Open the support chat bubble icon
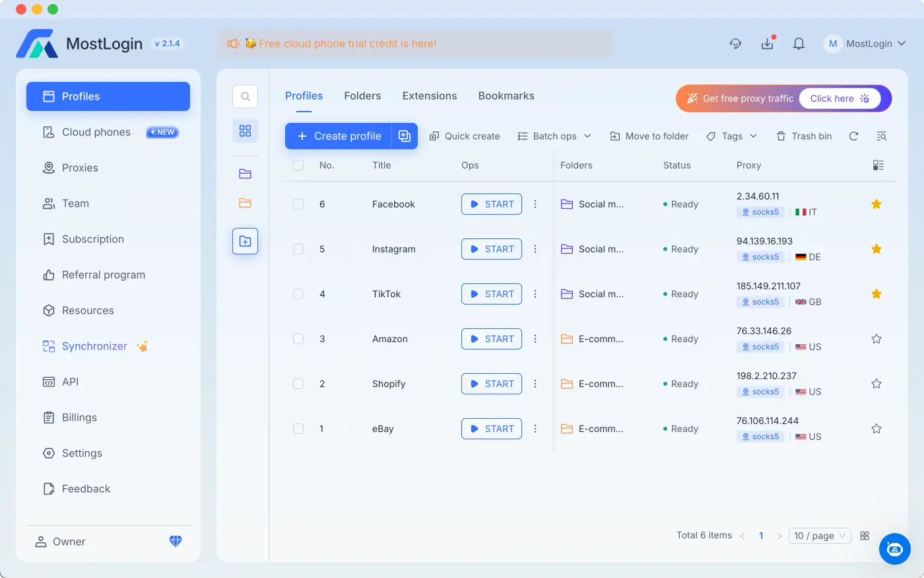 [895, 549]
